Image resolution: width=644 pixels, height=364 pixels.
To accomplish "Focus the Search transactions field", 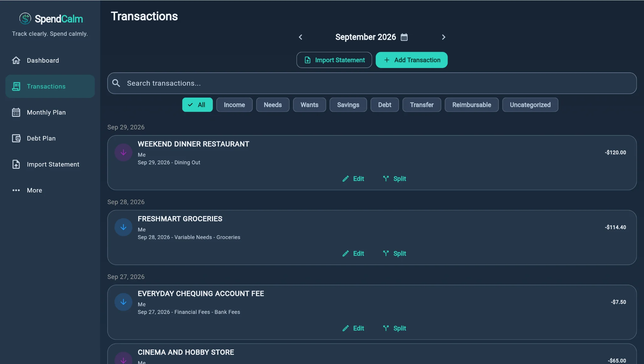I will click(372, 83).
